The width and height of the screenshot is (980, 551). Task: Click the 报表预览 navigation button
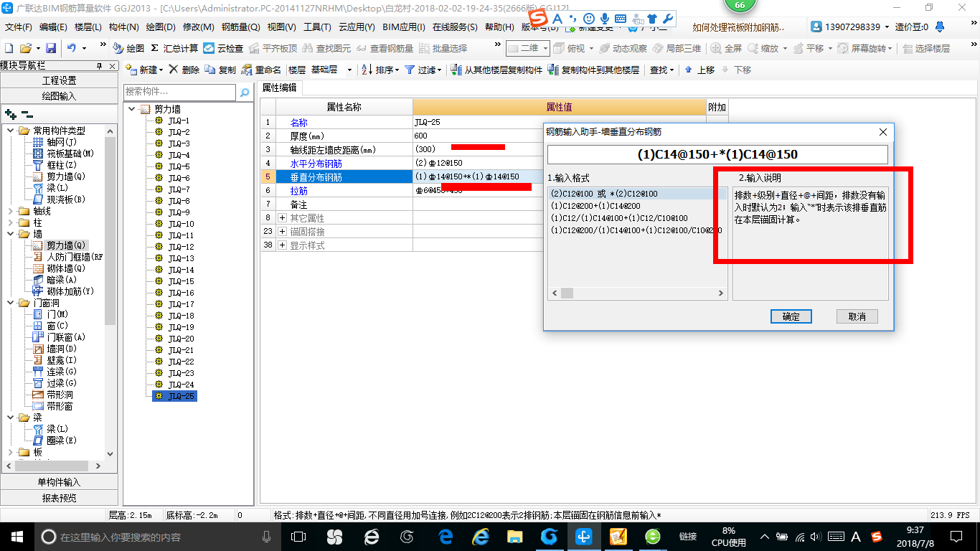(x=59, y=498)
